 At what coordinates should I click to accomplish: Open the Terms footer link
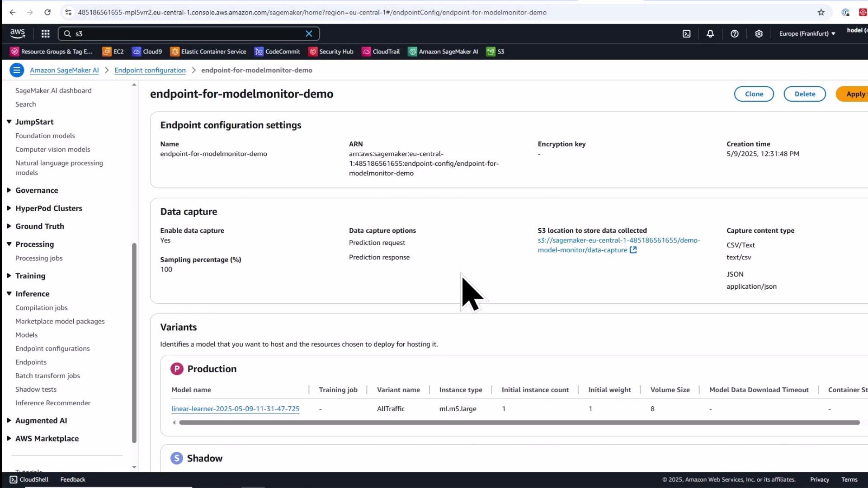coord(849,479)
